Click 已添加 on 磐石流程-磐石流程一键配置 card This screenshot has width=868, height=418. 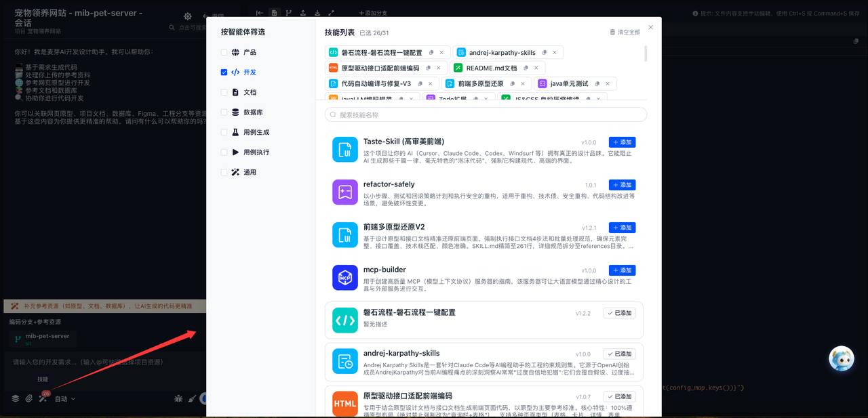[619, 313]
